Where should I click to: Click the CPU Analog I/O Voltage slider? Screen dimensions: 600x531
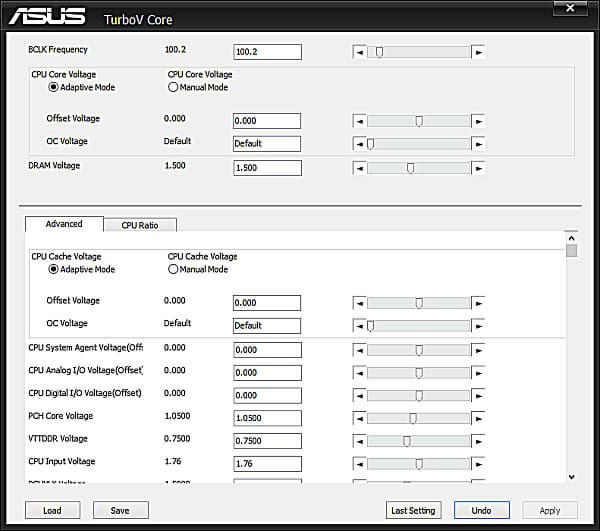point(419,373)
